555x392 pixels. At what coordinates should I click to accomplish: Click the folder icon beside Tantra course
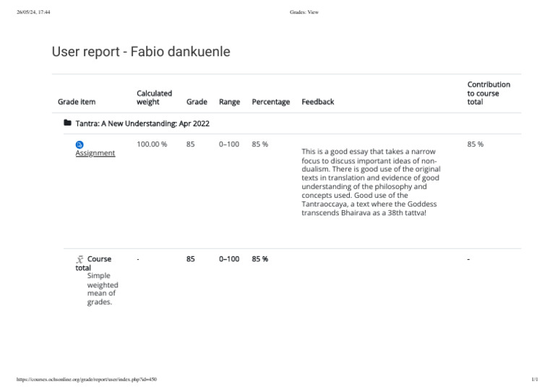click(x=67, y=123)
